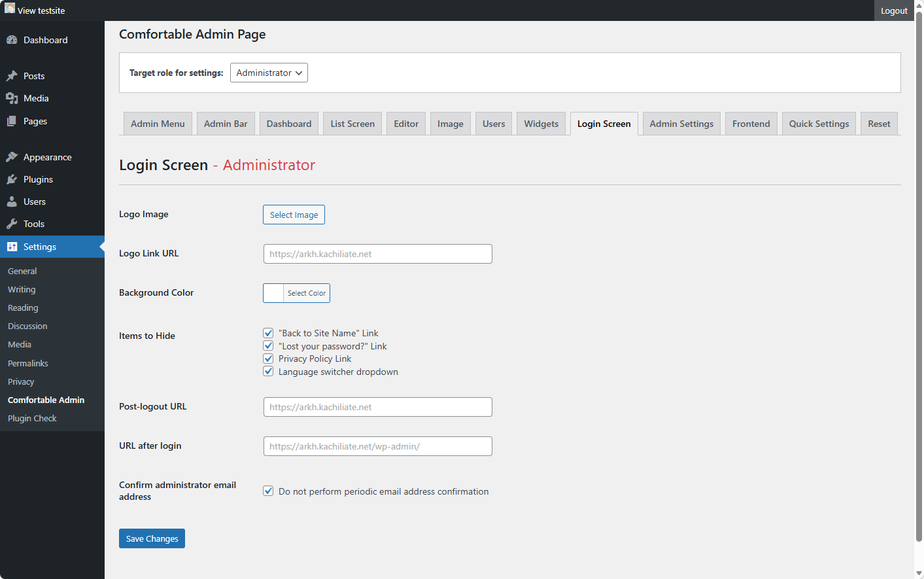Uncheck "Lost your password?" Link checkbox

[x=268, y=345]
